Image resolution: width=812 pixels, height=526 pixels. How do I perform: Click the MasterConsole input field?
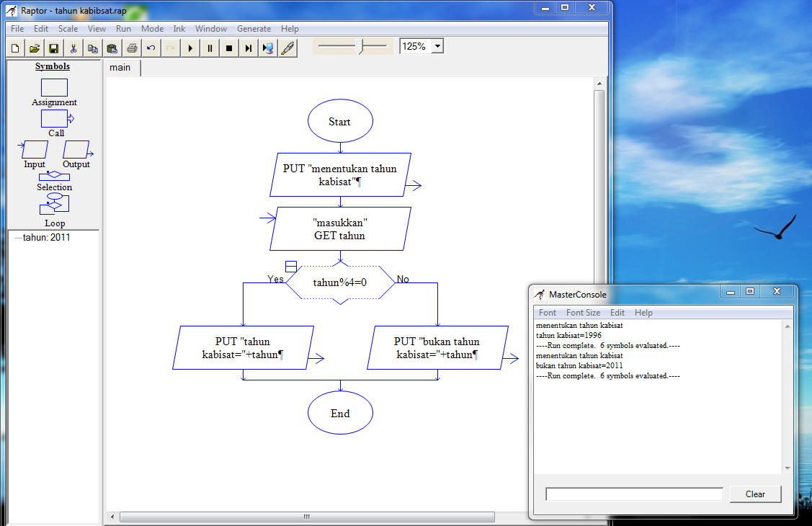[633, 494]
